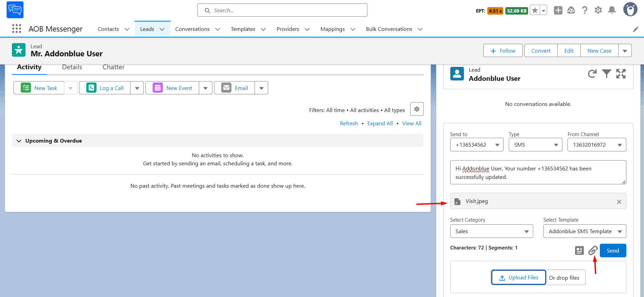This screenshot has width=644, height=297.
Task: Click the Refresh link in activity
Action: [x=349, y=124]
